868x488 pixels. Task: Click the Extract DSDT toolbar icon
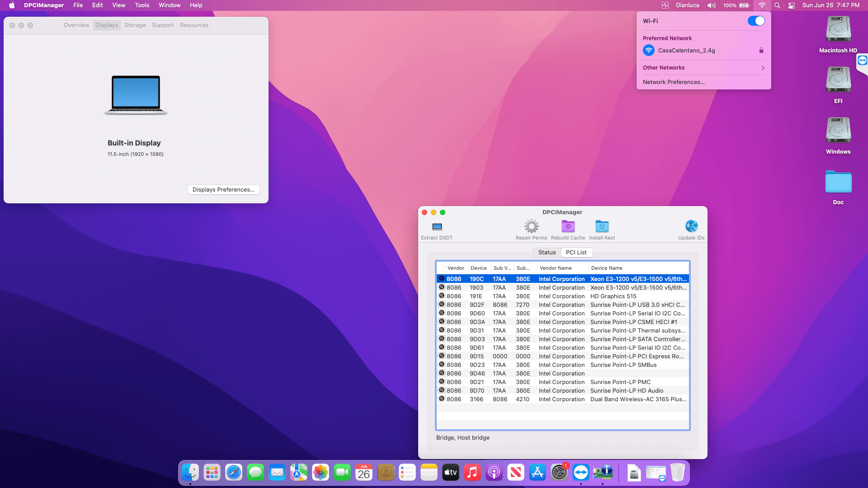tap(437, 226)
